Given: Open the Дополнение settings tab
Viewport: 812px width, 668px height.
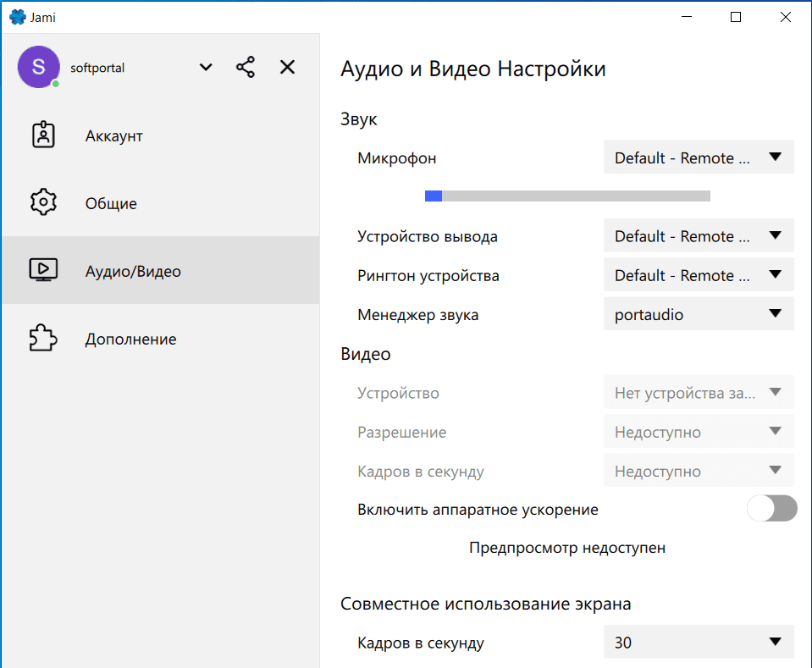Looking at the screenshot, I should point(130,339).
